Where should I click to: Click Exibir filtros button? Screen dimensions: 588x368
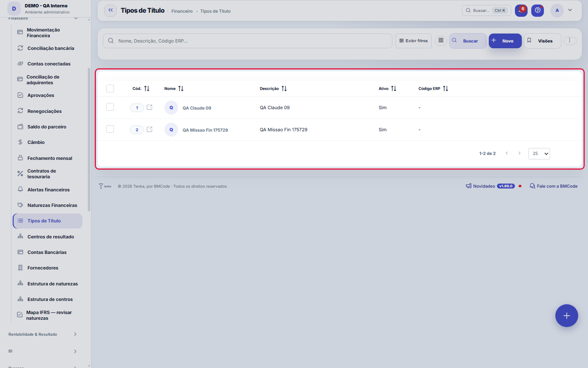413,41
